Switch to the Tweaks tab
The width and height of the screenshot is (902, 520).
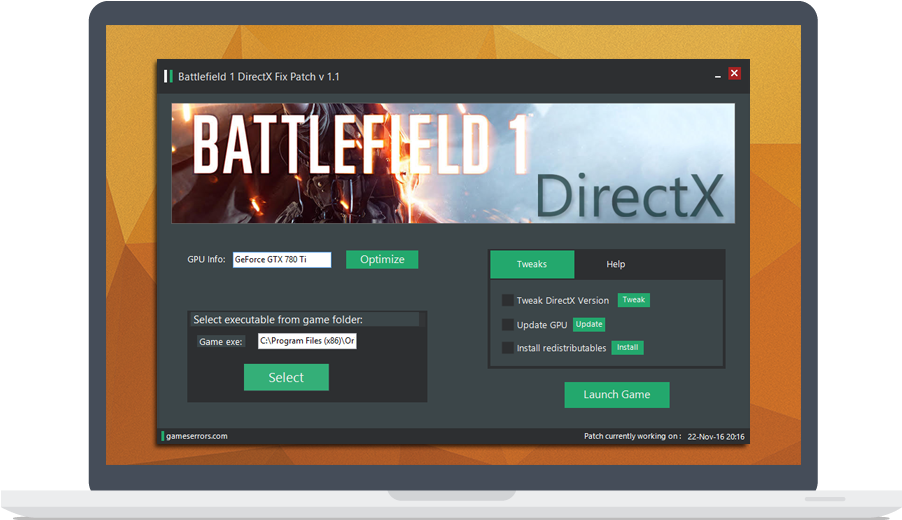click(x=532, y=264)
